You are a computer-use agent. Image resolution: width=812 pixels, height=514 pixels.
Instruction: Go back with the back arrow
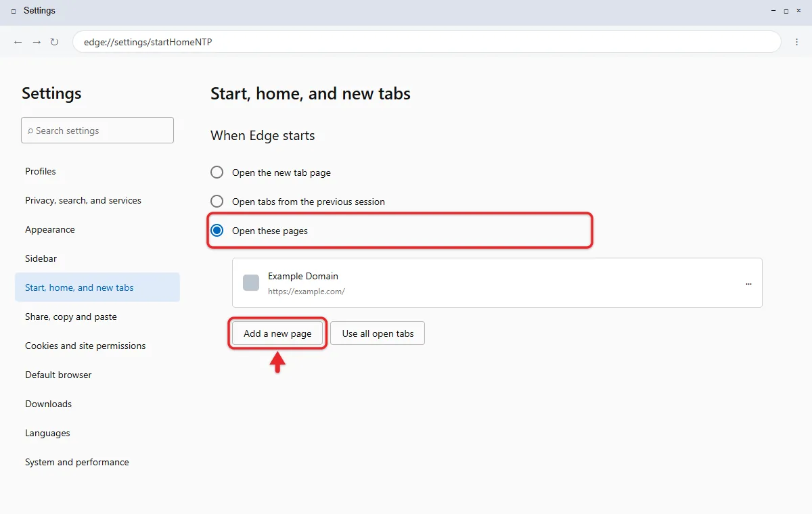point(18,42)
